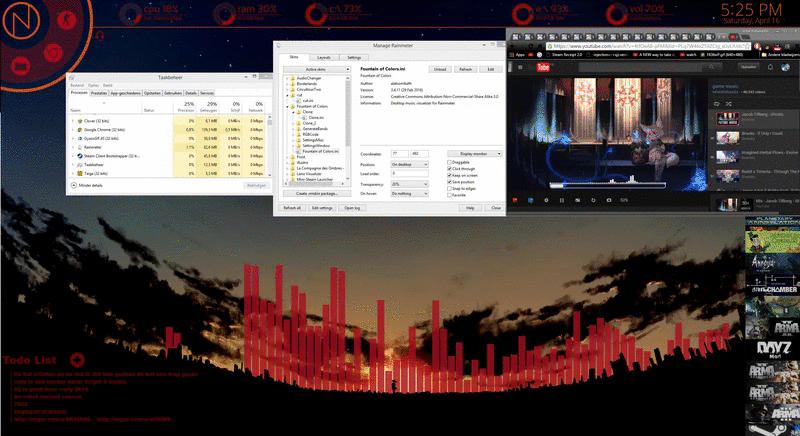Collapse the Fountain of Colors folder
800x436 pixels.
[x=287, y=107]
